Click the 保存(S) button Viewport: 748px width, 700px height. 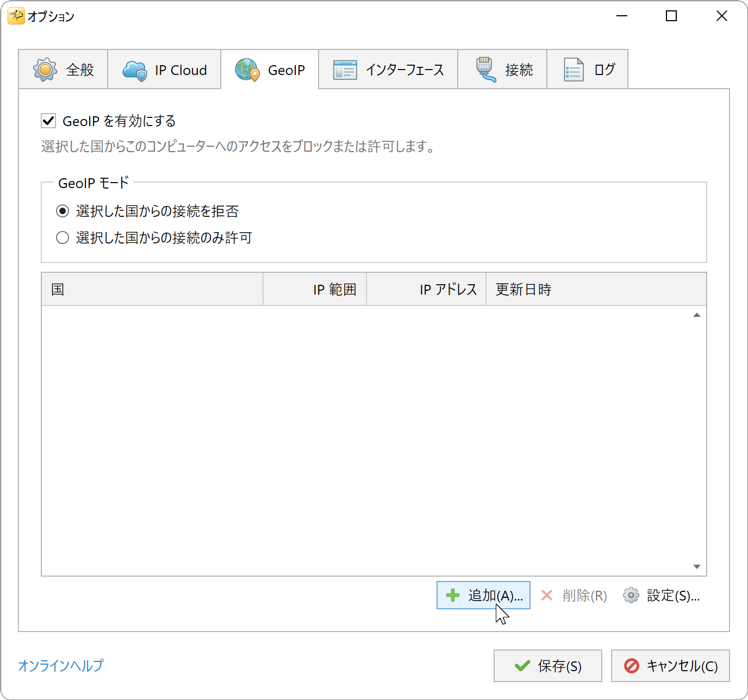[548, 666]
